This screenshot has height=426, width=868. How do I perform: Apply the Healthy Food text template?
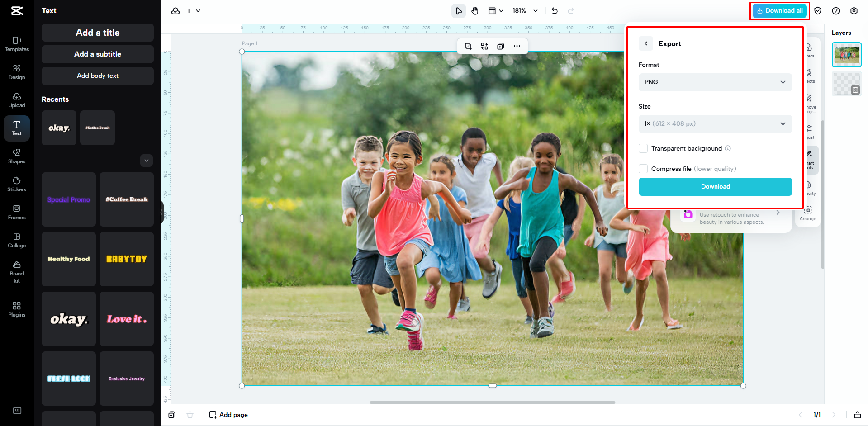point(69,259)
